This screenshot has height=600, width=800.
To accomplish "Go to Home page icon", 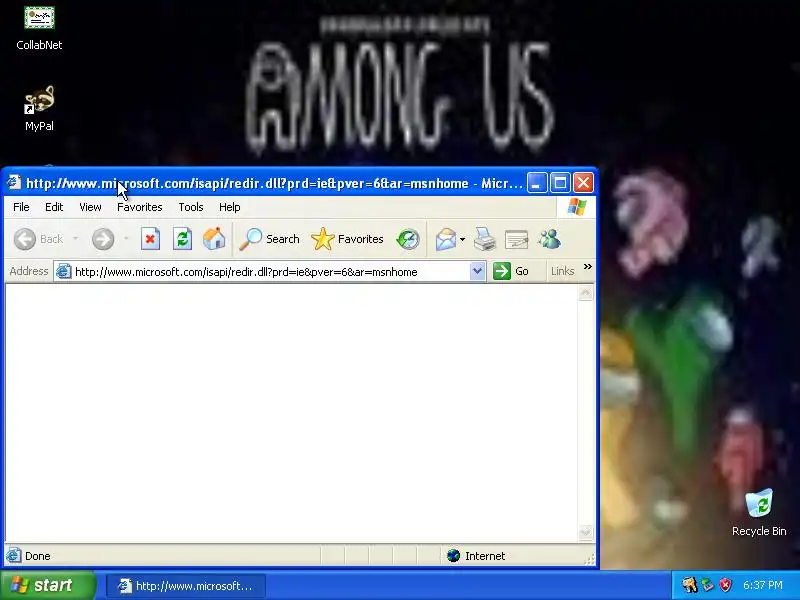I will (x=214, y=239).
